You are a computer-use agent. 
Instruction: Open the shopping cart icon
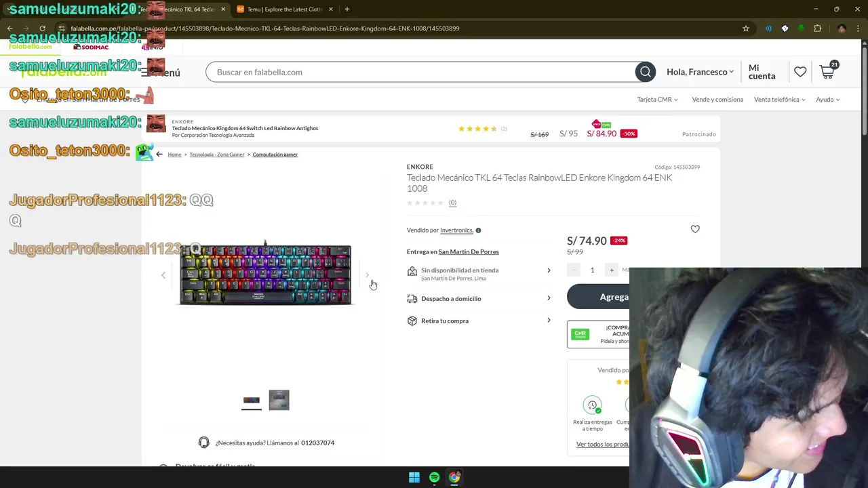827,71
